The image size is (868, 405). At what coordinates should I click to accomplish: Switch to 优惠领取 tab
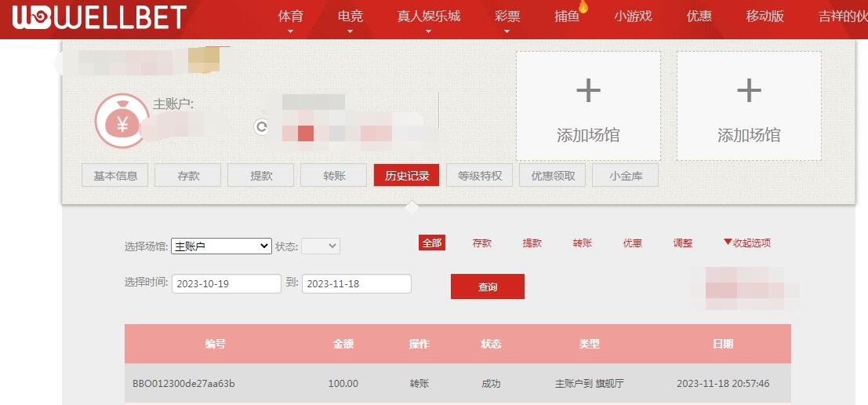click(553, 176)
